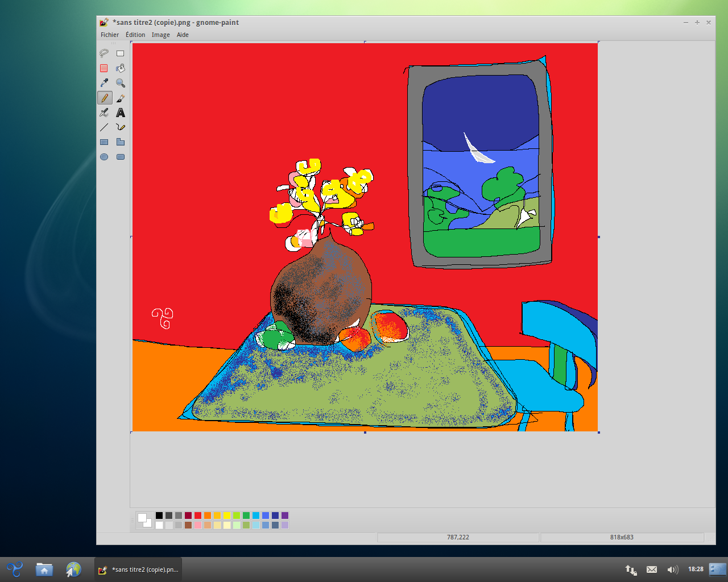Image resolution: width=728 pixels, height=582 pixels.
Task: Pick the medium green swatch in top row
Action: tap(246, 516)
